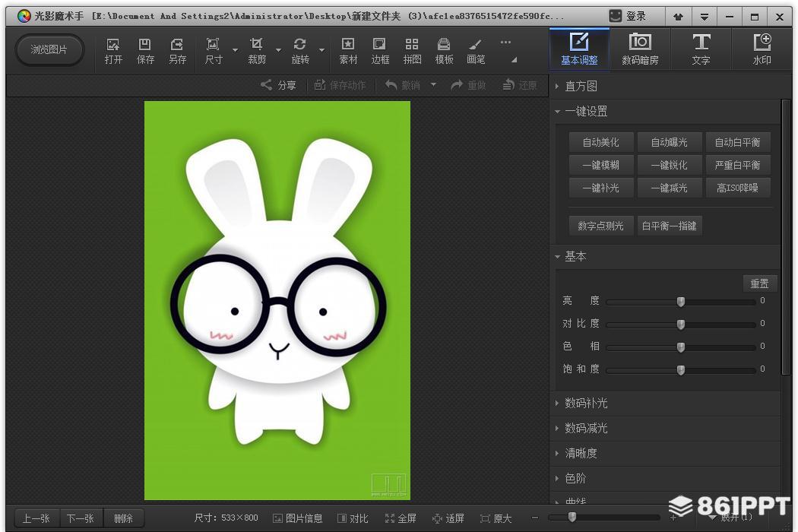Click the skin shirt icon in title bar
The width and height of the screenshot is (798, 532).
point(678,17)
